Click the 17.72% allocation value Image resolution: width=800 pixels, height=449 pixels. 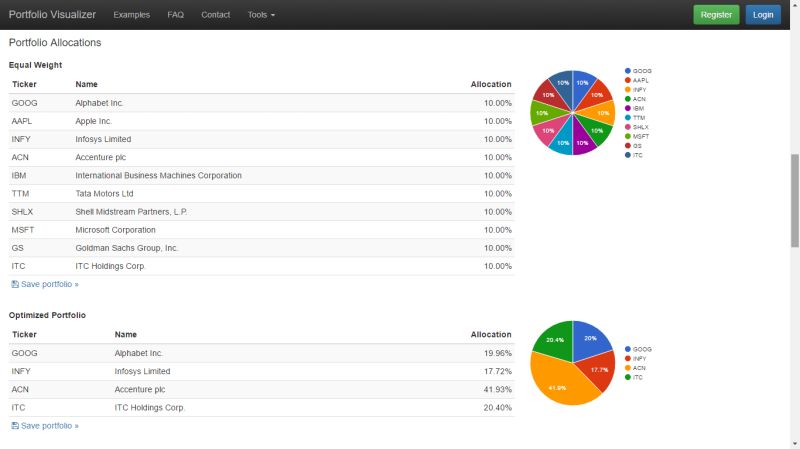(497, 371)
